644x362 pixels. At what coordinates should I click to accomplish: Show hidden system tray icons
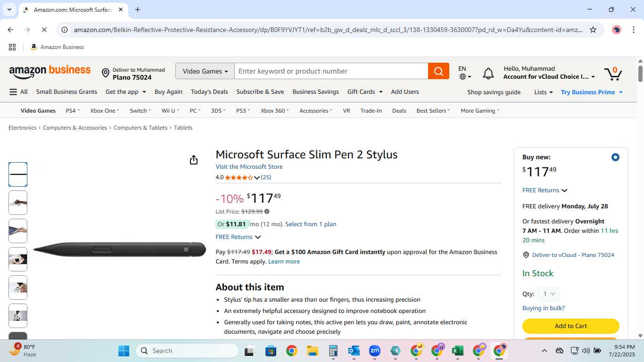(x=544, y=351)
